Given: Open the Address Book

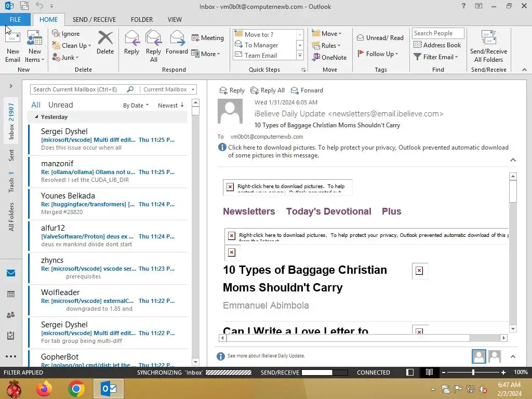Looking at the screenshot, I should (x=437, y=45).
